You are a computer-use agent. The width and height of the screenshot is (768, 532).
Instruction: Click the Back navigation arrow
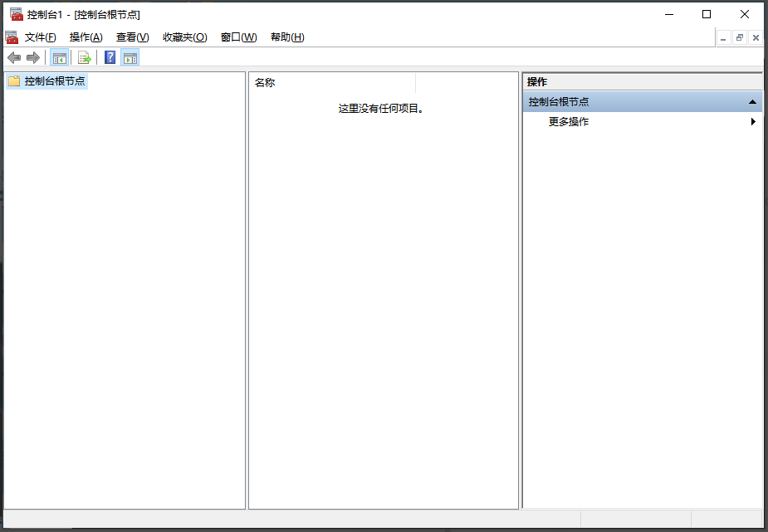pyautogui.click(x=13, y=57)
